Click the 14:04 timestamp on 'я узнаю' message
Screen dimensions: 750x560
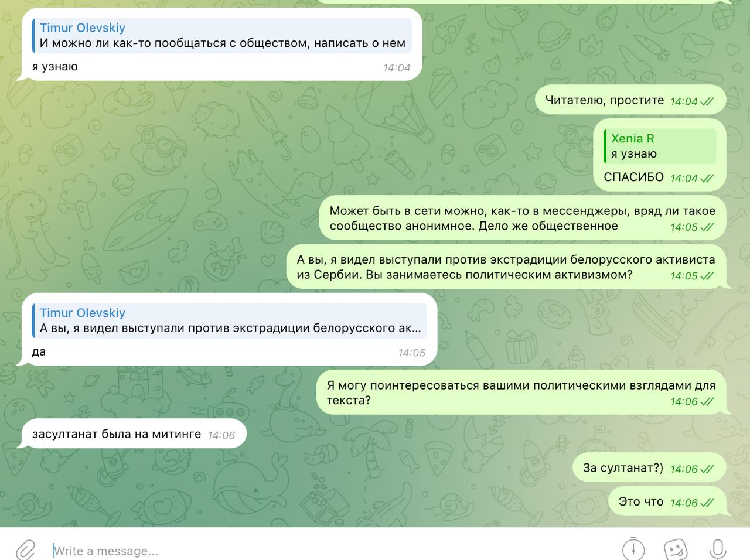[397, 67]
